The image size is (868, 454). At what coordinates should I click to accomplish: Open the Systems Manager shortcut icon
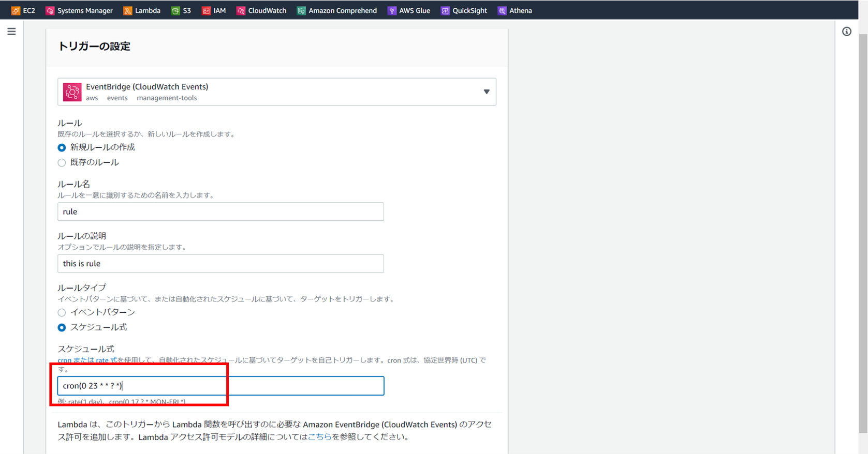pos(50,10)
